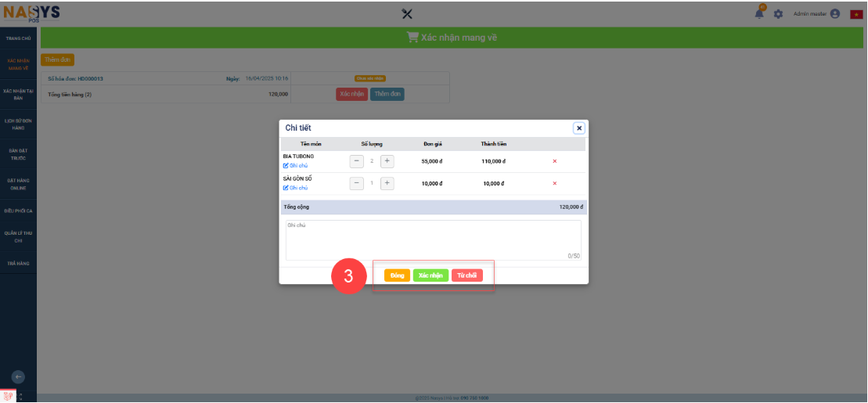Open the notification bell
Viewport: 868px width, 403px height.
(x=760, y=14)
